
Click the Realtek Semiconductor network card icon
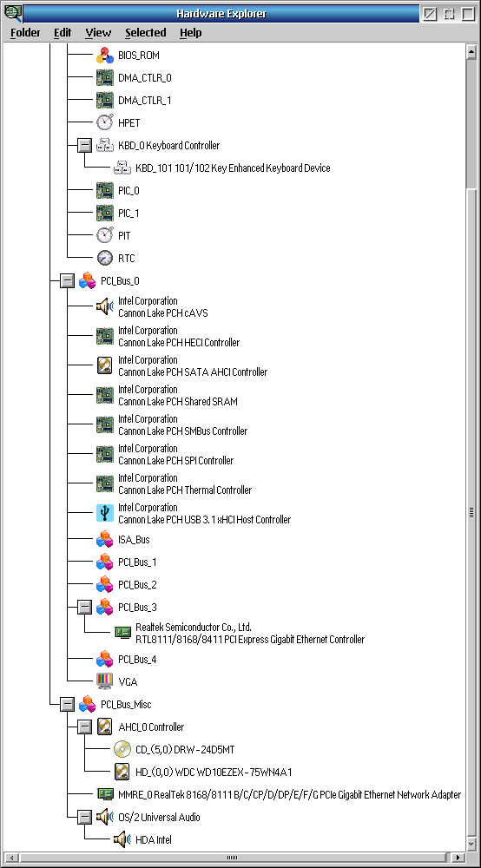coord(122,634)
